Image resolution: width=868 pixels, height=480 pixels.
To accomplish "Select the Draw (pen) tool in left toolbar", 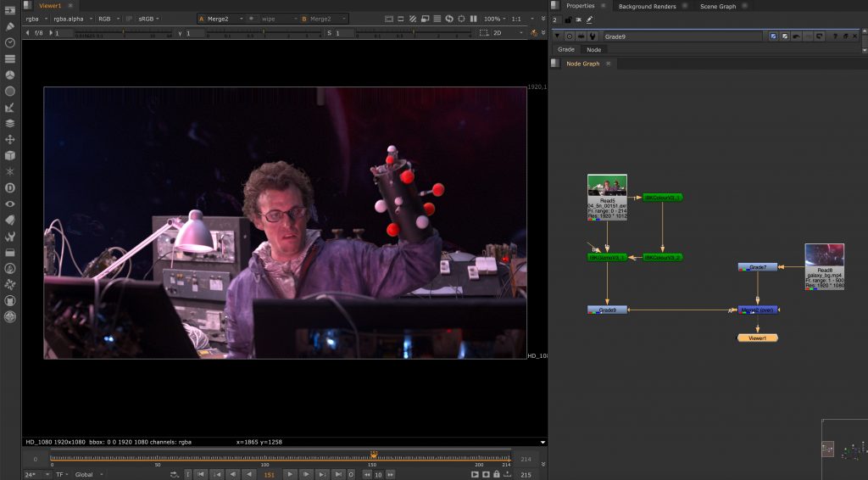I will pos(10,26).
